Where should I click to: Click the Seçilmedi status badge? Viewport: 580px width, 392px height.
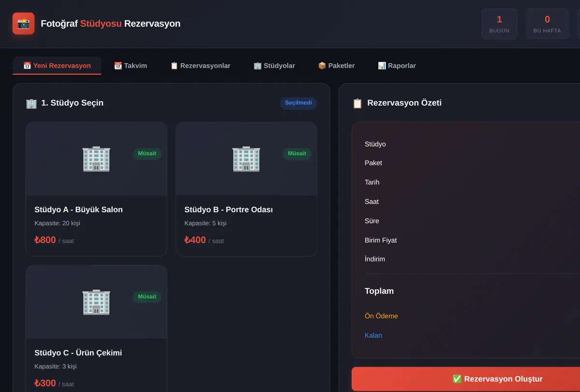point(298,103)
